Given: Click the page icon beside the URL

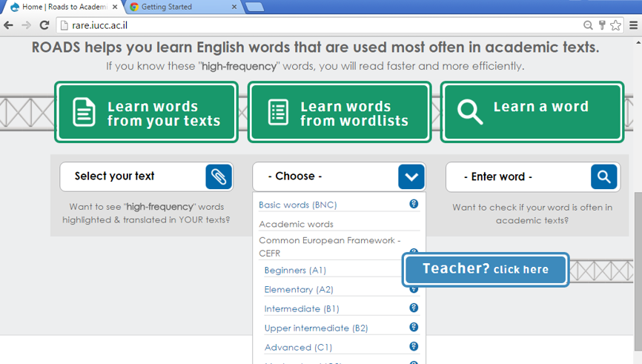Looking at the screenshot, I should (x=64, y=25).
